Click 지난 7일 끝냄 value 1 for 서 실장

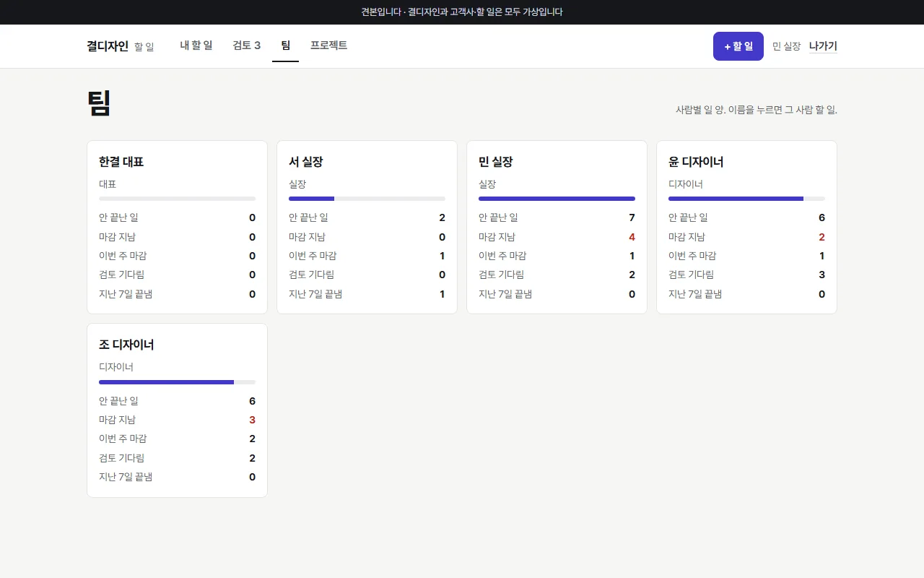pos(442,294)
